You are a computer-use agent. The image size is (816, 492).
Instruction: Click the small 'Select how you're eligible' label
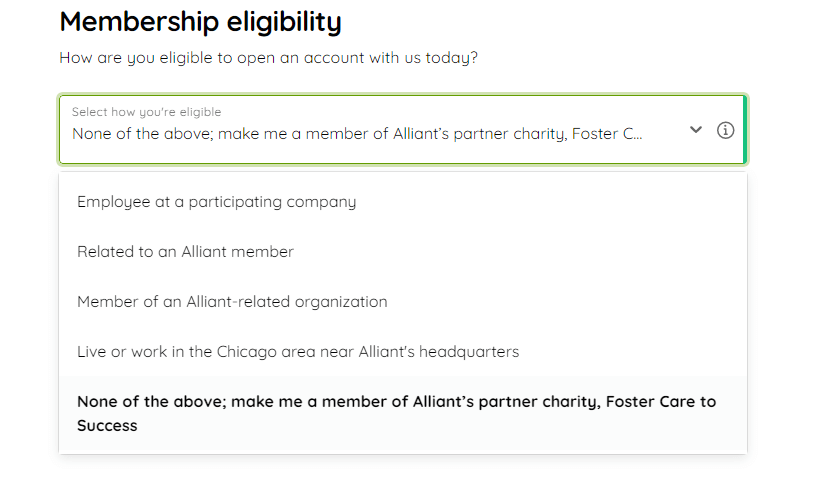tap(146, 112)
